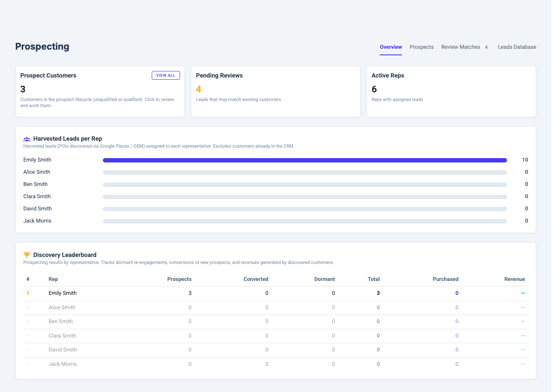
Task: Select the Active Reps count 6
Action: pos(374,89)
